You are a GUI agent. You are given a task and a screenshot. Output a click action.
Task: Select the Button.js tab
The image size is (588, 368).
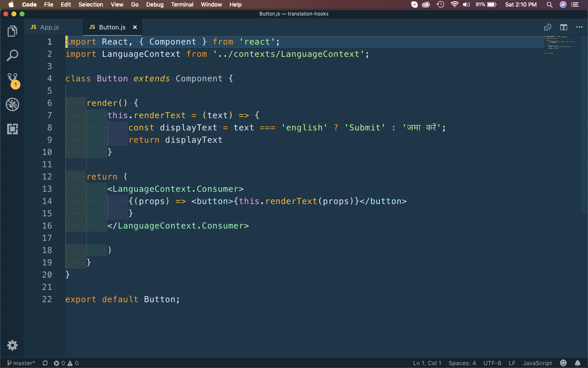tap(112, 27)
